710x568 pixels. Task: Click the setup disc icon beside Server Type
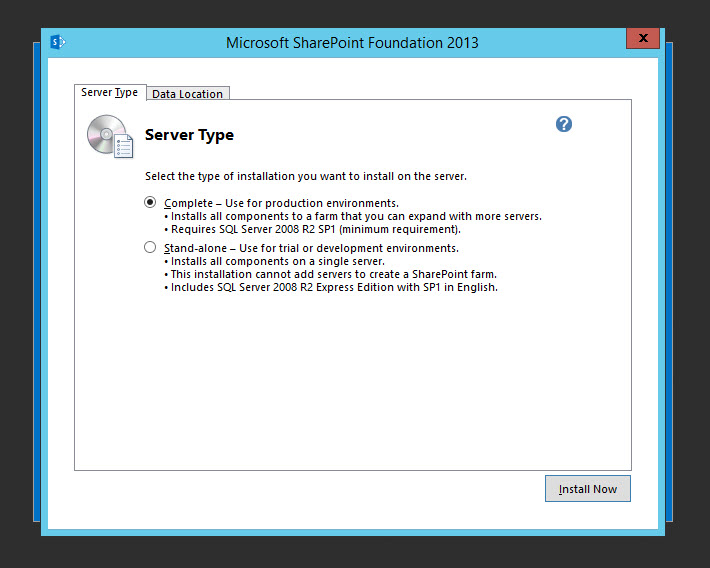click(x=109, y=137)
